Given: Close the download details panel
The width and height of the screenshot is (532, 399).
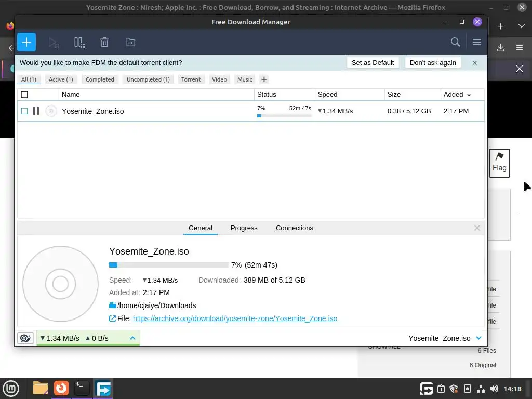Looking at the screenshot, I should [477, 228].
